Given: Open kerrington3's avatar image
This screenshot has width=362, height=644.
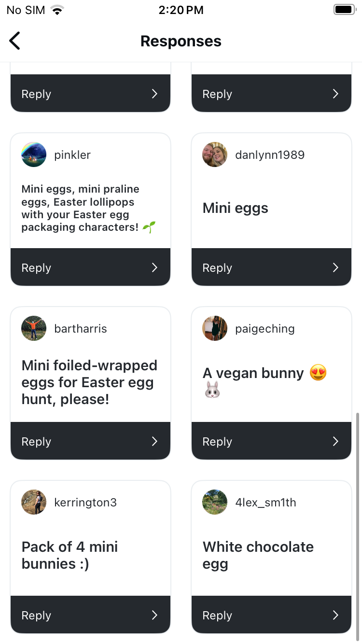Looking at the screenshot, I should [34, 502].
